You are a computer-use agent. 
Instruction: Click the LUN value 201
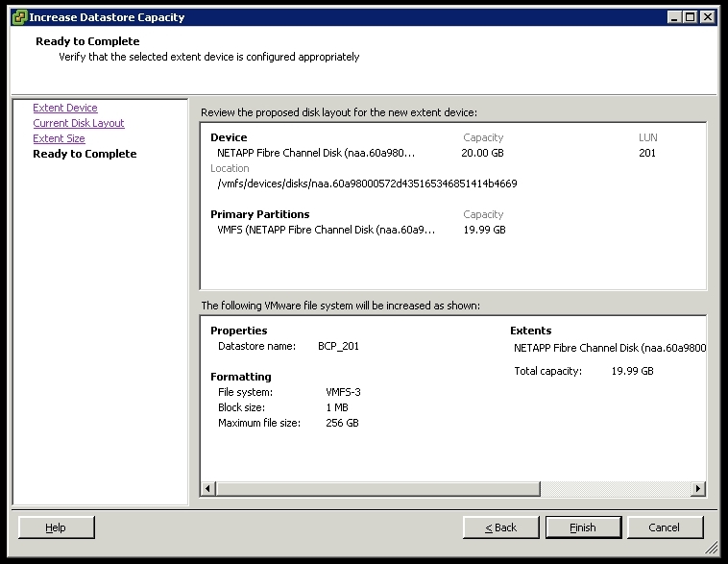click(x=647, y=153)
